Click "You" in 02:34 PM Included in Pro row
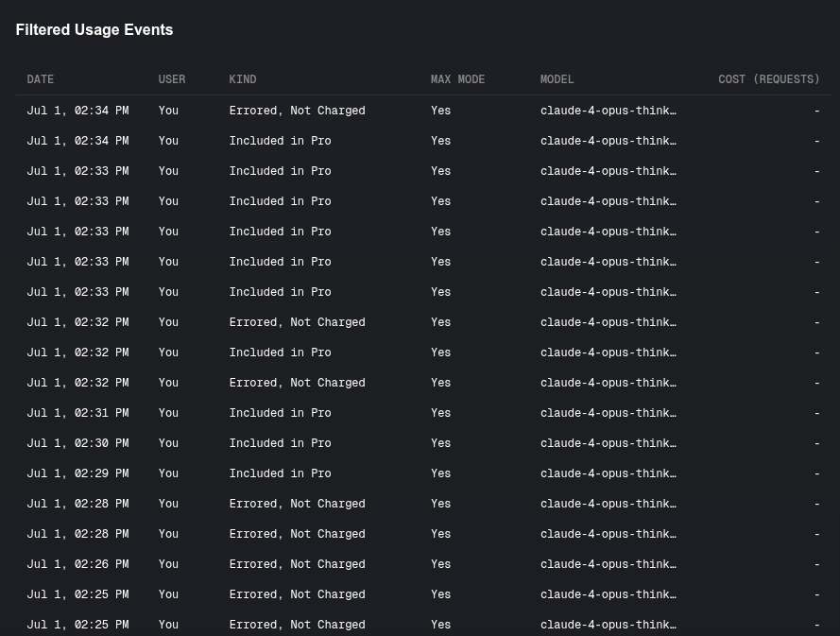 click(168, 141)
